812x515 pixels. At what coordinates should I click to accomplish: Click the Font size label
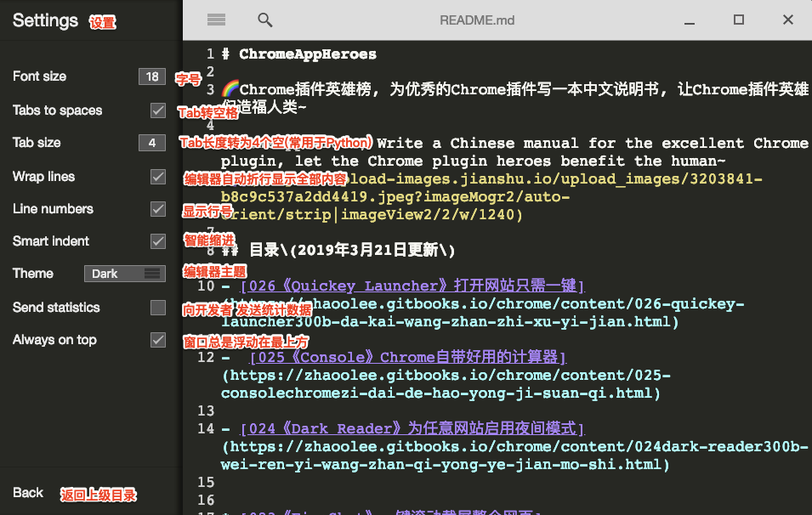pos(39,76)
